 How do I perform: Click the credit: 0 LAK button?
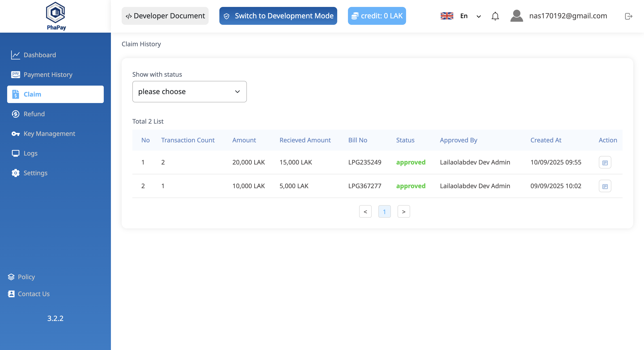(377, 16)
